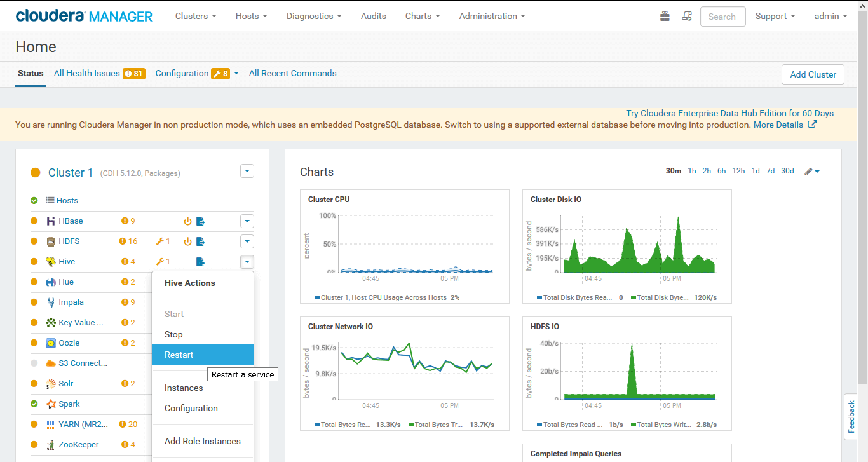Click the external link icon after More Details
This screenshot has height=462, width=868.
click(812, 125)
